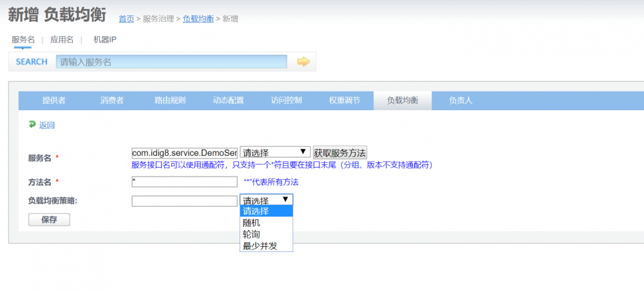Click the 保存 button

(50, 220)
